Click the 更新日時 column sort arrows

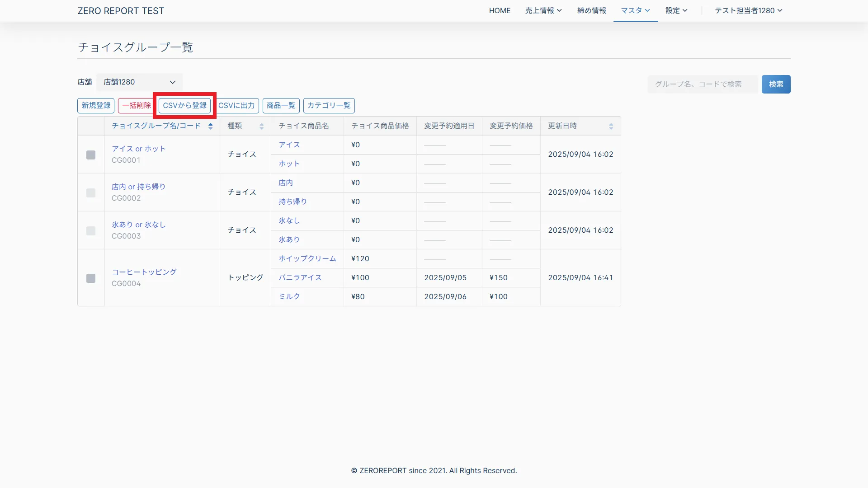tap(611, 126)
